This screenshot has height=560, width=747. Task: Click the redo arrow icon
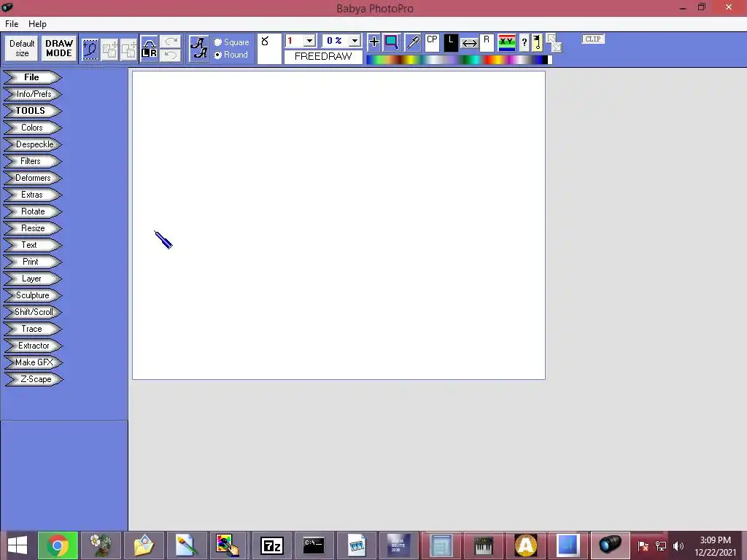coord(171,42)
